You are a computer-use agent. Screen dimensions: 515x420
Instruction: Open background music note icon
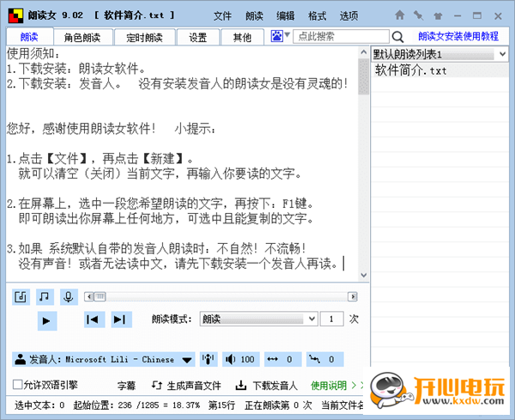tap(45, 296)
